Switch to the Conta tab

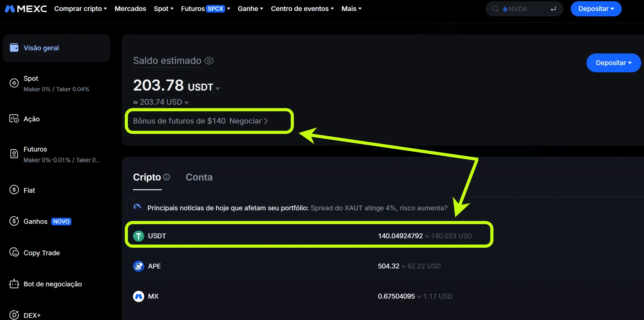click(x=199, y=177)
